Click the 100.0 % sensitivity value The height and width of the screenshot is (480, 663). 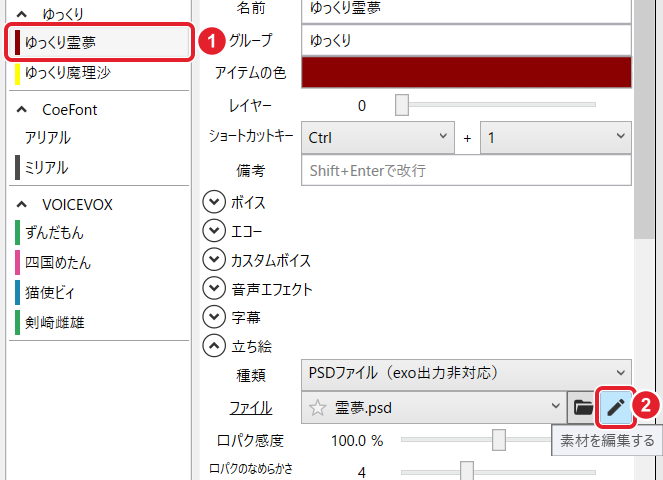pyautogui.click(x=357, y=441)
